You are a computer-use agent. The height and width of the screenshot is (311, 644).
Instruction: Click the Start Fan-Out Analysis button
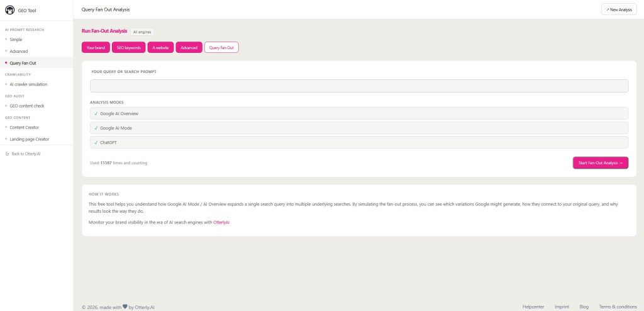coord(601,163)
